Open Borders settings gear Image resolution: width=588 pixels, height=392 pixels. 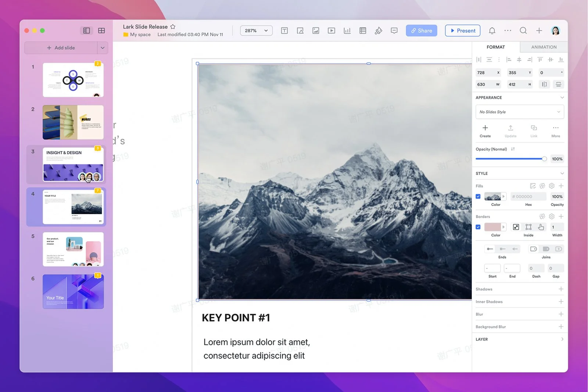(552, 217)
